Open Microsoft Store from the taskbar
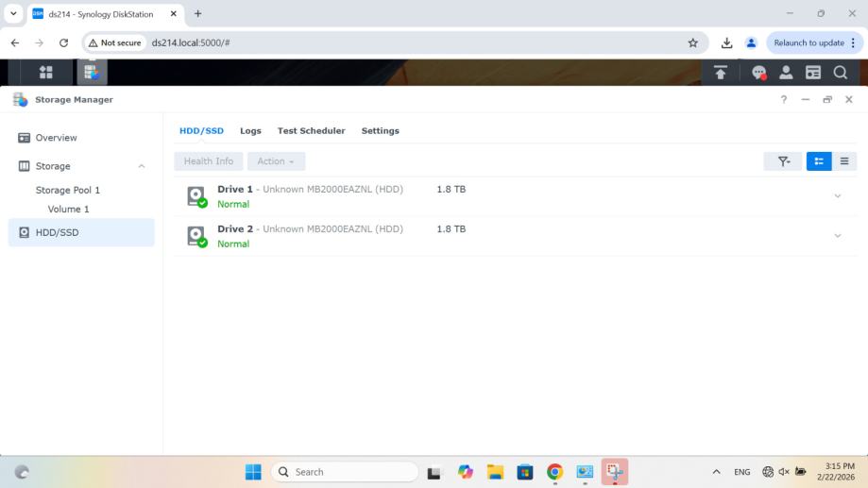Viewport: 868px width, 488px height. point(525,472)
